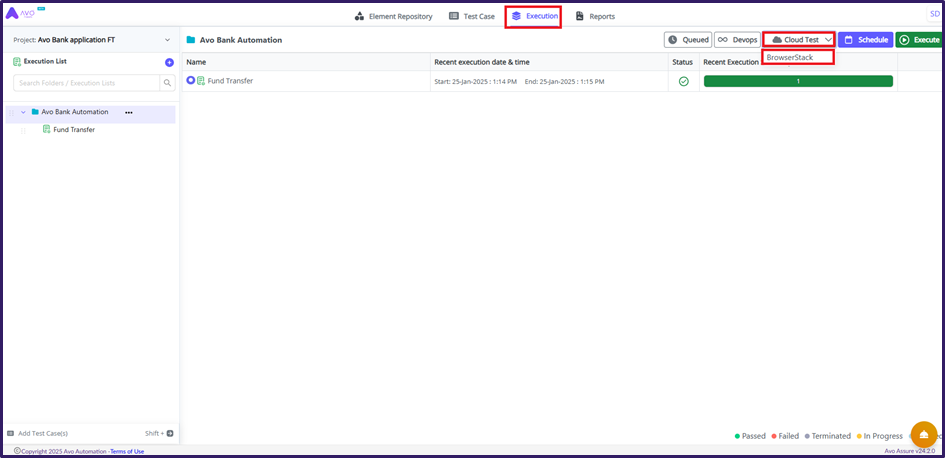Screen dimensions: 945x458
Task: Go to the Test Case tab
Action: coord(472,16)
